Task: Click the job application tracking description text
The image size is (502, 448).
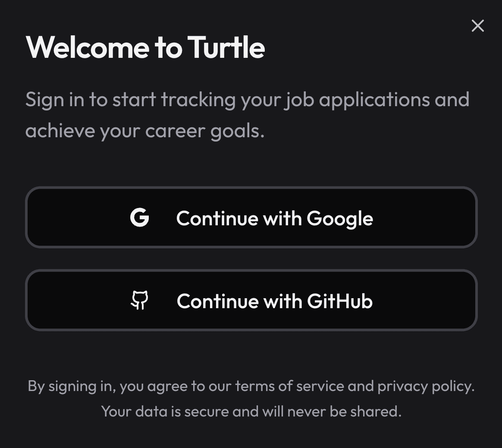Action: point(248,114)
